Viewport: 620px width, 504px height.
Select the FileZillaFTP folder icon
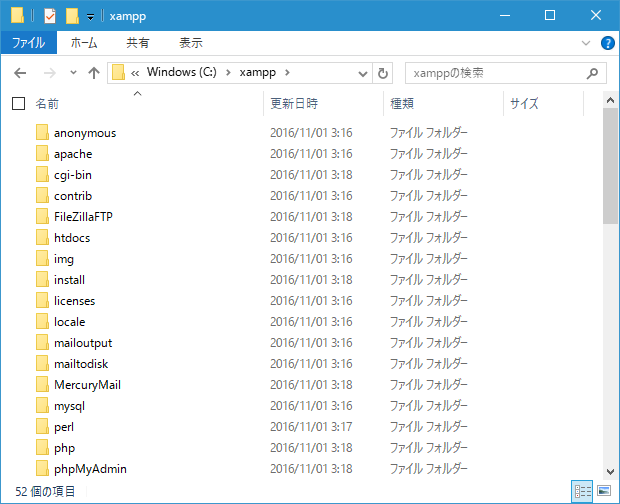tap(42, 216)
